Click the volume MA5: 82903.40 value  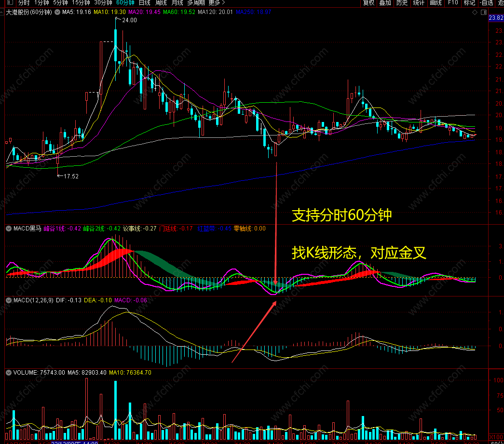(x=87, y=373)
